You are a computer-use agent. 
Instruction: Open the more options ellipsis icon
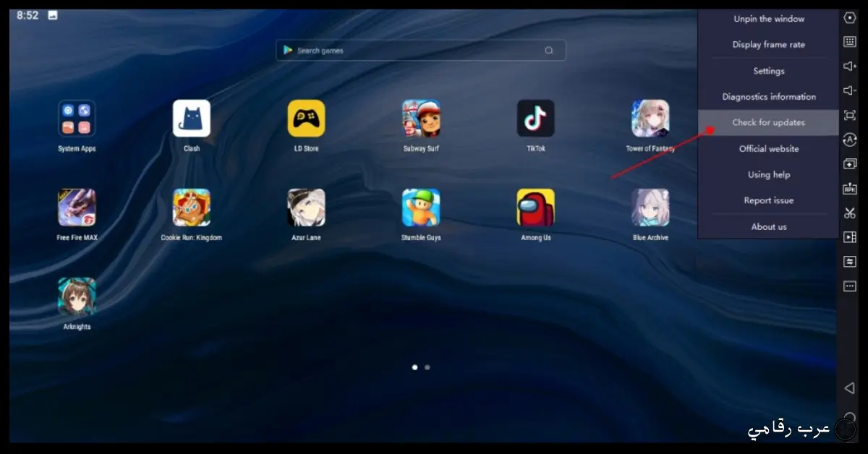850,286
